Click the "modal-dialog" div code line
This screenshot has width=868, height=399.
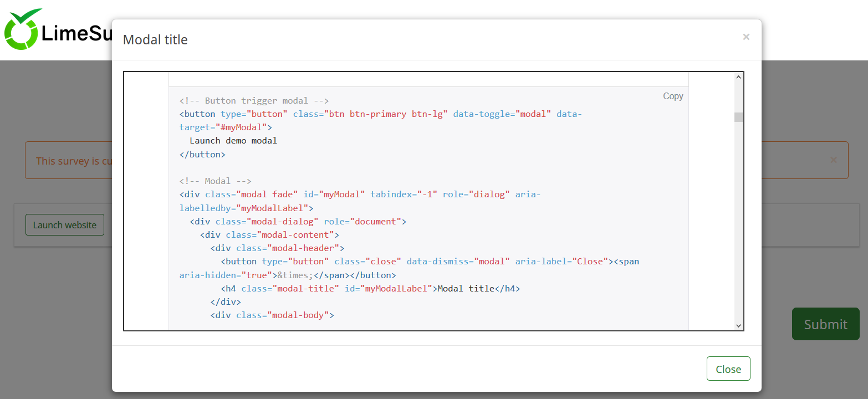(x=298, y=222)
